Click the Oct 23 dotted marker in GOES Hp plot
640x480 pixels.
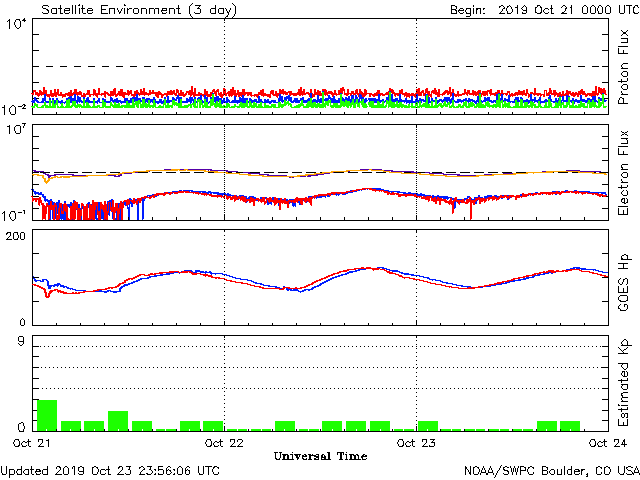click(x=416, y=277)
